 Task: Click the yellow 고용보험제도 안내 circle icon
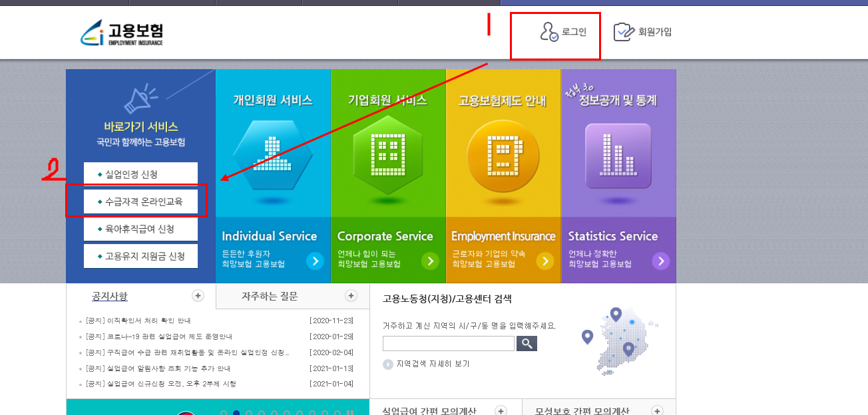(503, 158)
